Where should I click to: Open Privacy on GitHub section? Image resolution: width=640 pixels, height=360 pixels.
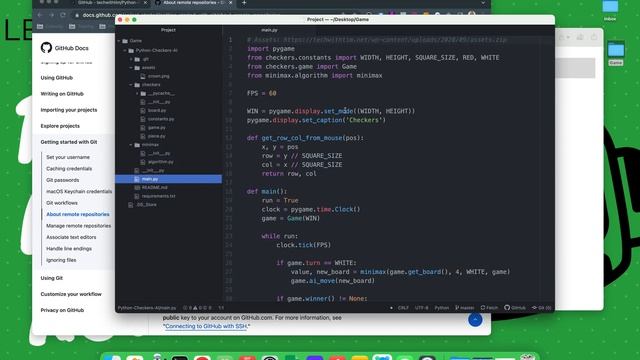pyautogui.click(x=62, y=310)
